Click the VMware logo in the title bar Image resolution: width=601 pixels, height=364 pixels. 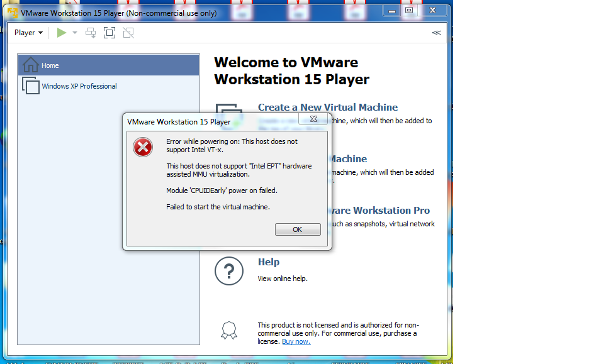pos(13,13)
